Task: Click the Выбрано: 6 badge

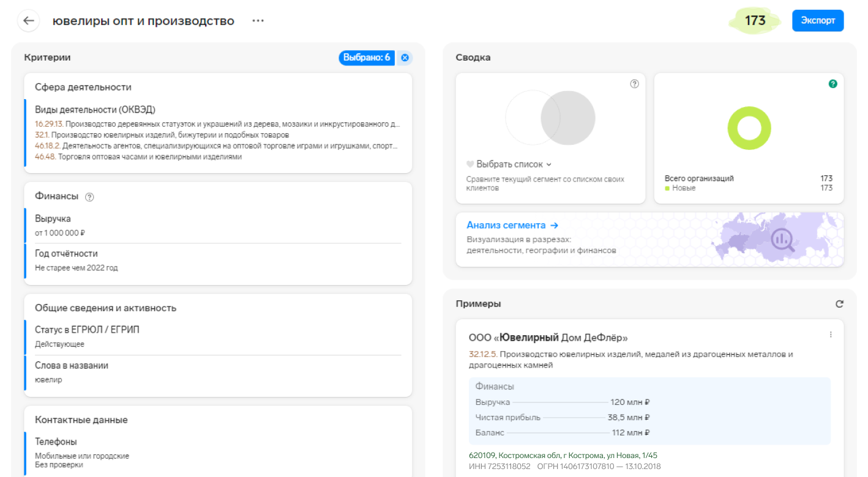Action: pos(367,57)
